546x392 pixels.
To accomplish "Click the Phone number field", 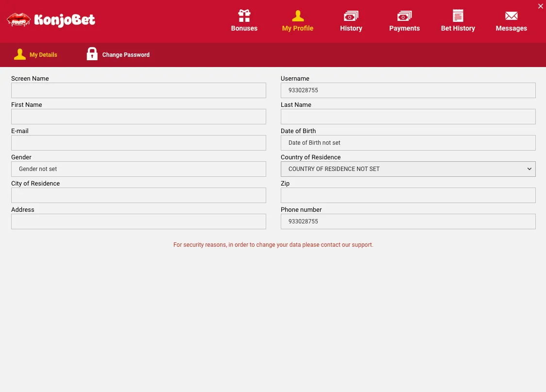I will (408, 222).
